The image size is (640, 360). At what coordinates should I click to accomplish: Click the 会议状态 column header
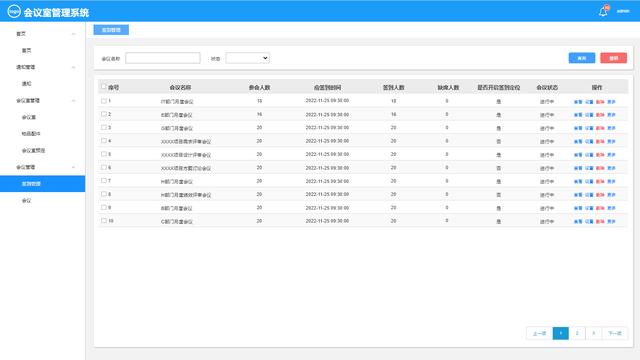(547, 87)
